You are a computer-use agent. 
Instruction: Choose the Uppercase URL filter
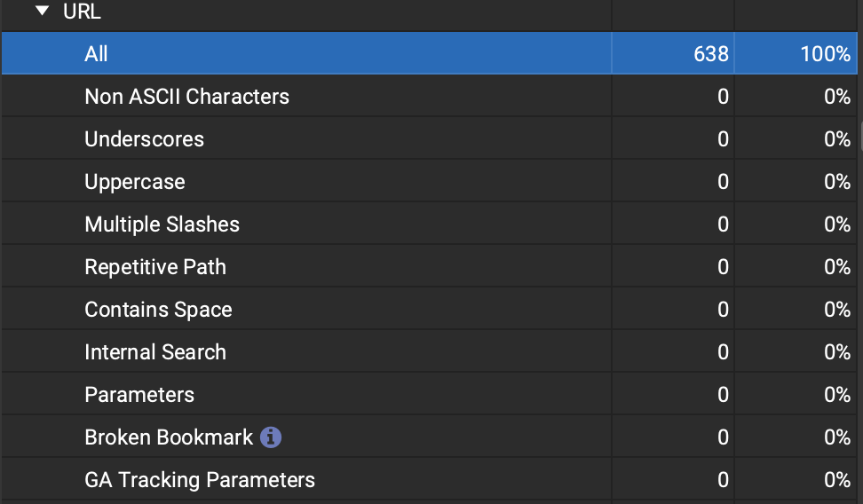[x=135, y=182]
